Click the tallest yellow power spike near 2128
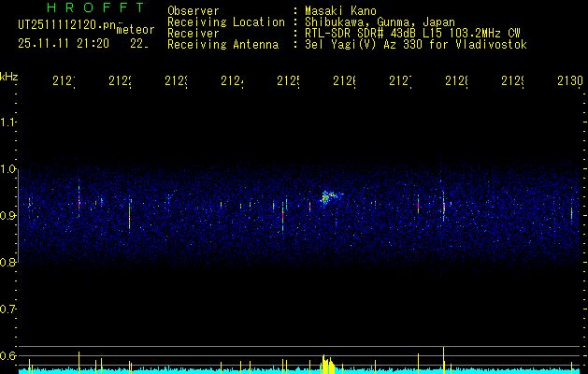 click(444, 360)
